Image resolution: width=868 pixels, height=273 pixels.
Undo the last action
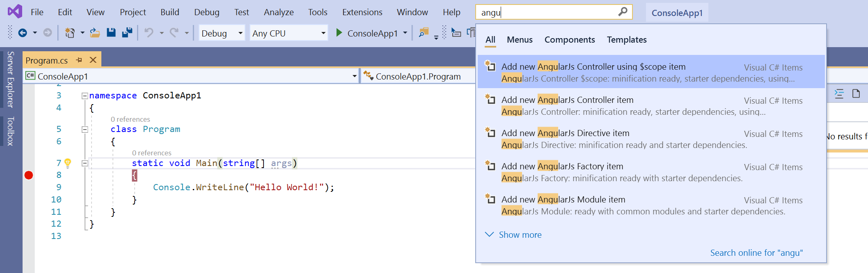coord(149,33)
